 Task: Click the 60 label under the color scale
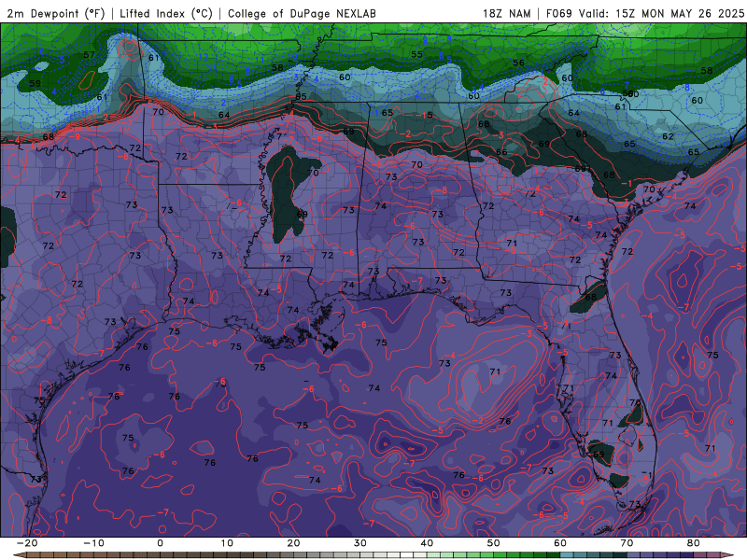click(x=560, y=543)
